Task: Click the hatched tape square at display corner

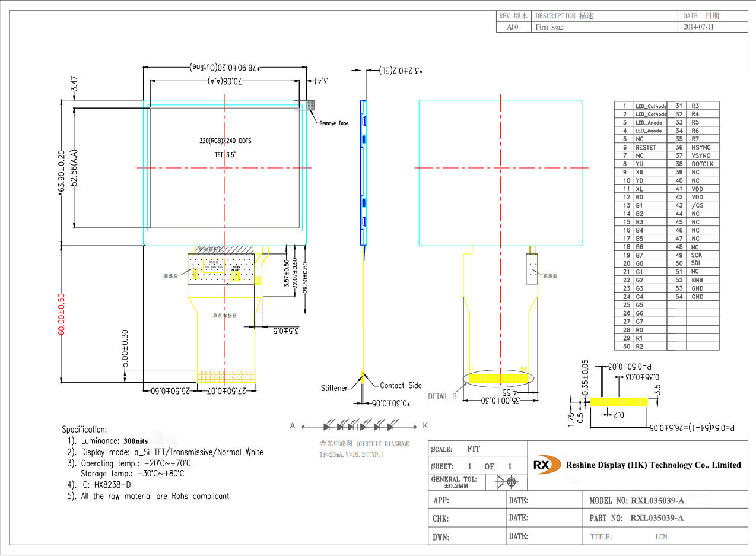Action: [310, 104]
